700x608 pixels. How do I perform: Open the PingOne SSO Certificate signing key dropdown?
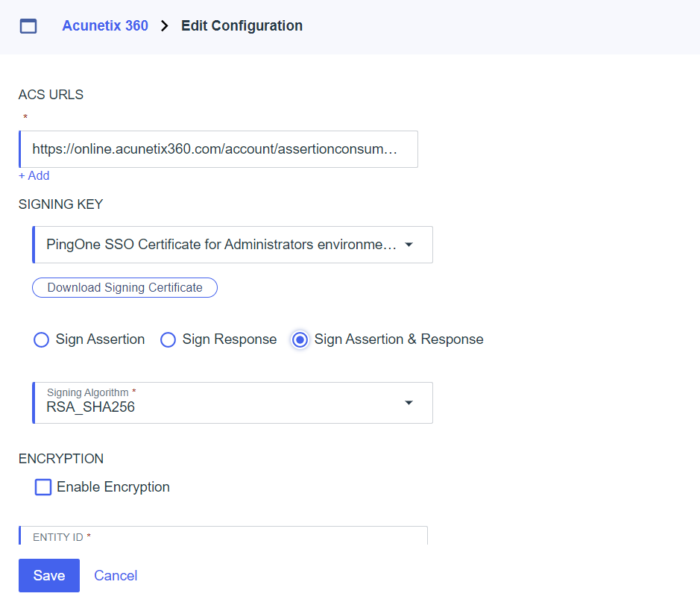click(233, 245)
